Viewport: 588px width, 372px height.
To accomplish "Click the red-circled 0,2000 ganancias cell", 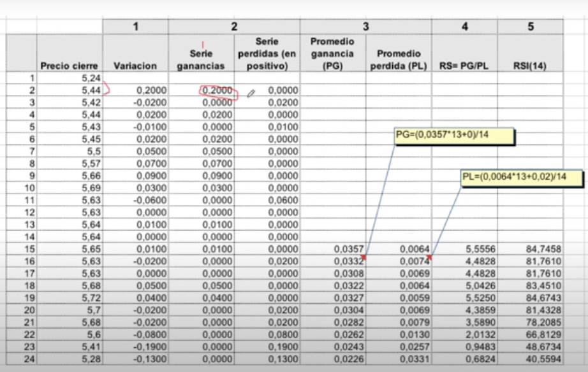I will coord(217,91).
